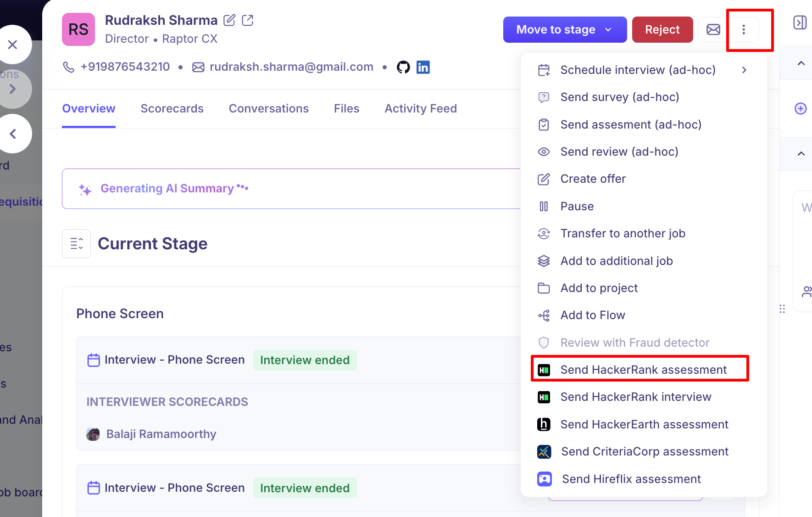Open the Files tab
812x517 pixels.
coord(347,108)
